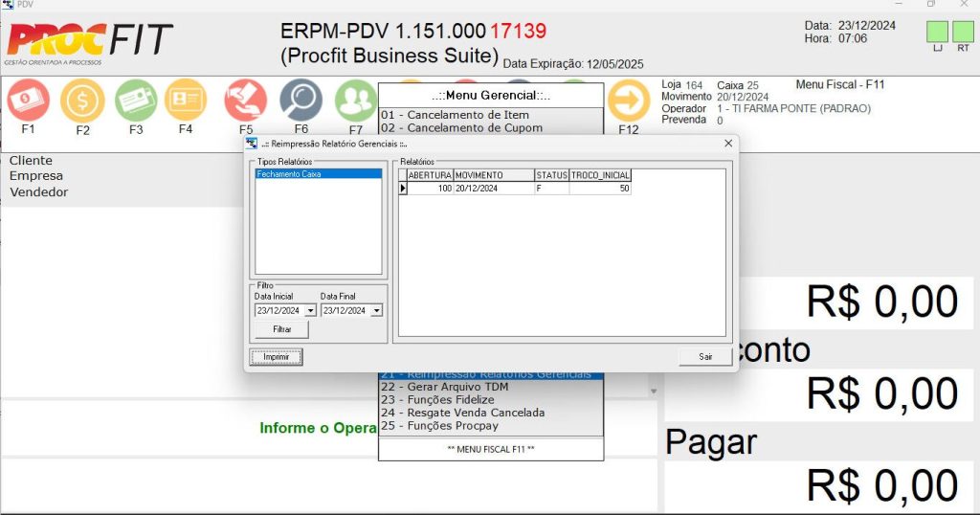Click the F5 hand payment icon

pyautogui.click(x=246, y=100)
